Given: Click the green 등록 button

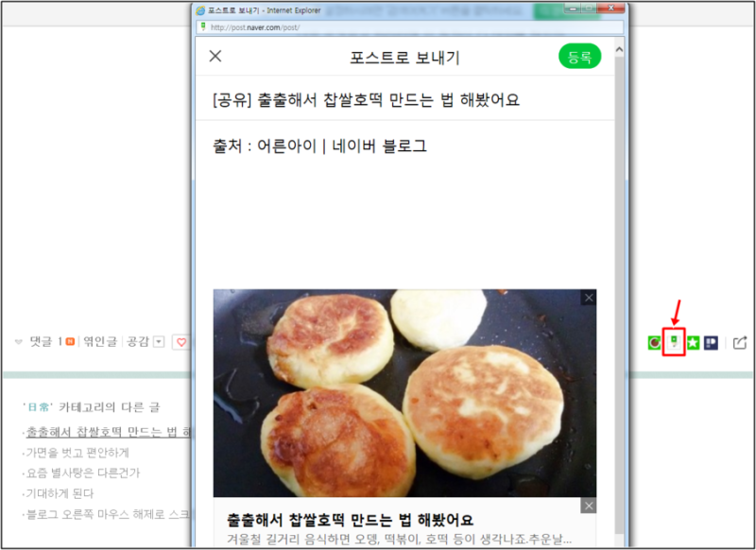Looking at the screenshot, I should (x=579, y=57).
